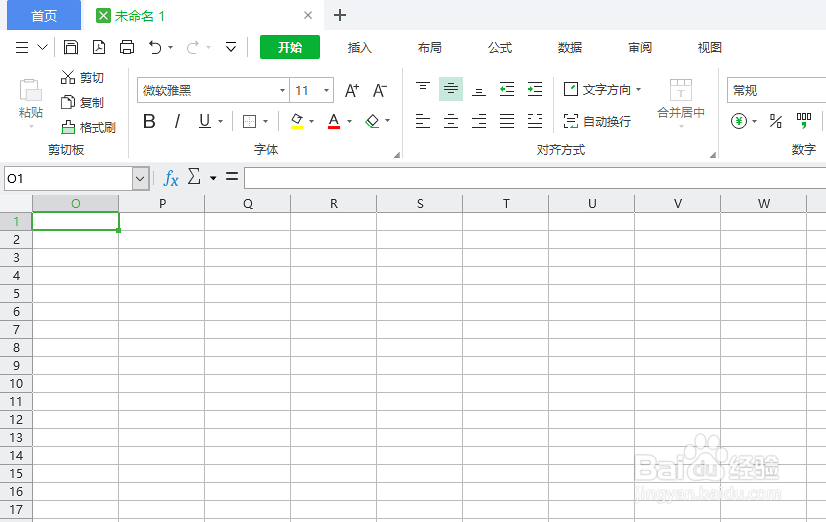
Task: Switch to the 数据 (Data) ribbon tab
Action: 570,47
